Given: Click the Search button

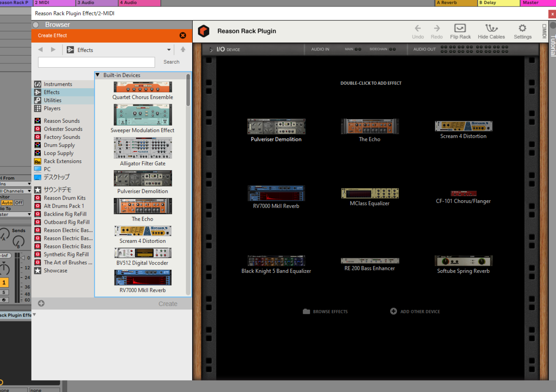Looking at the screenshot, I should tap(171, 62).
